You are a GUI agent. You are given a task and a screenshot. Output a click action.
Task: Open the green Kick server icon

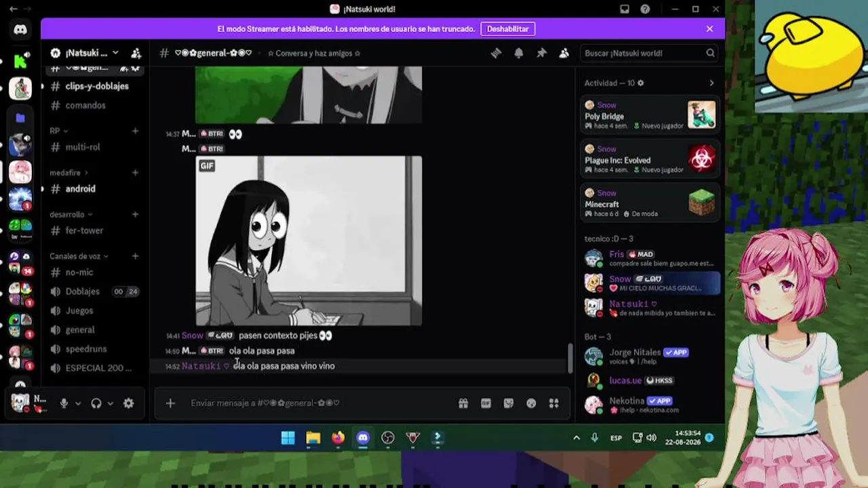(20, 62)
